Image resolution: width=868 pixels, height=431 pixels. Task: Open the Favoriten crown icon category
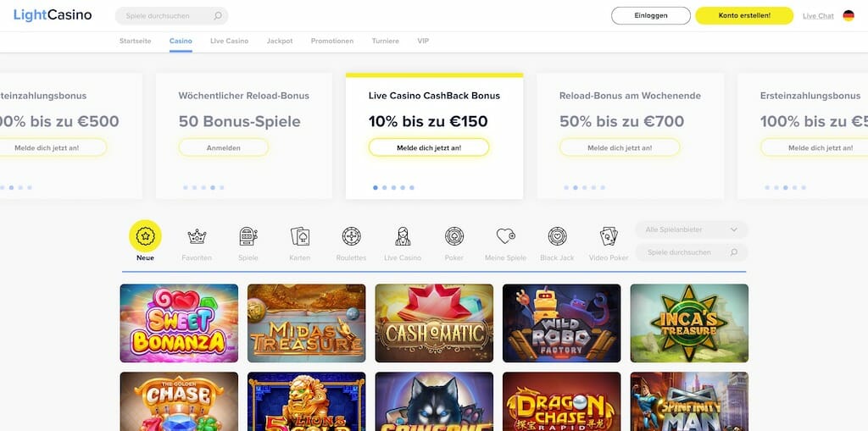click(197, 236)
